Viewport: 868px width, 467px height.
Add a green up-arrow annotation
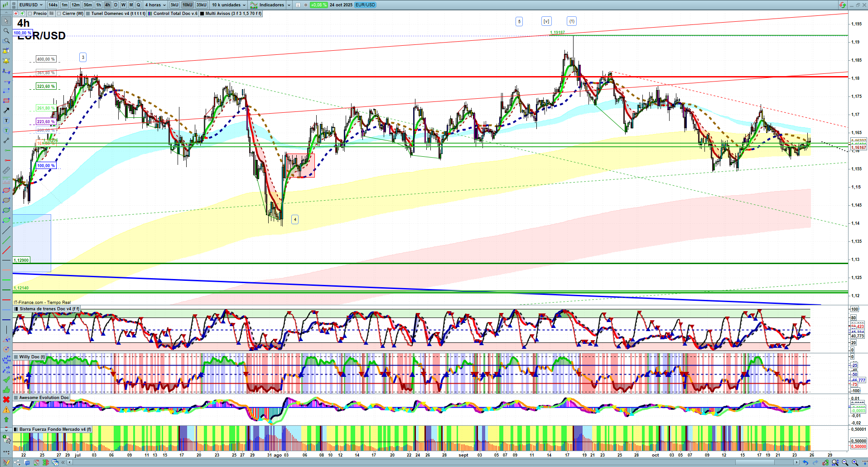click(x=6, y=419)
